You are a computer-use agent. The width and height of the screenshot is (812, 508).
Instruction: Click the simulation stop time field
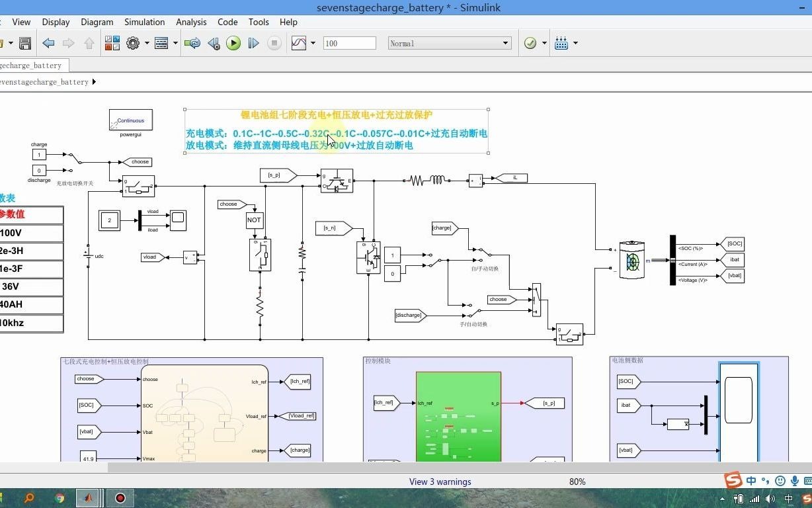(x=349, y=43)
